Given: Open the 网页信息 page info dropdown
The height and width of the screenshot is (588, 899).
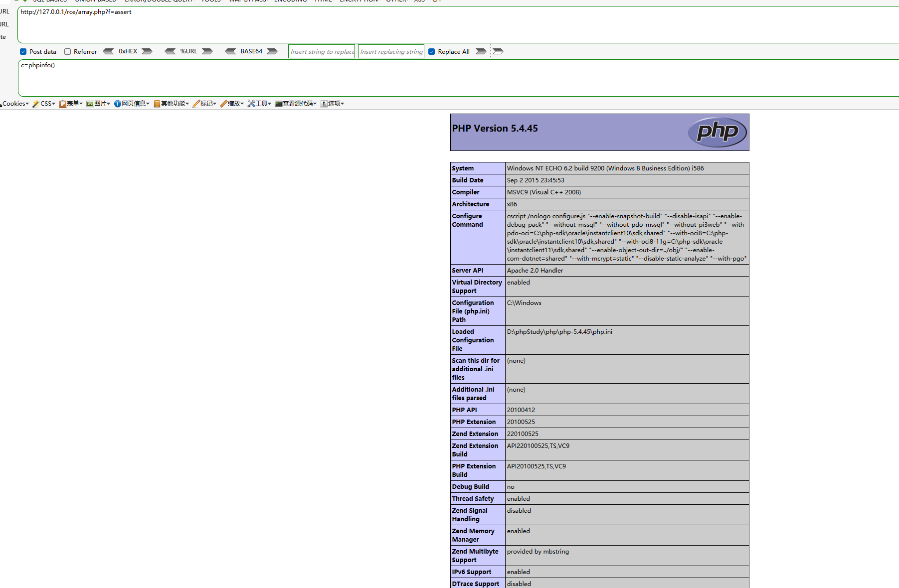Looking at the screenshot, I should tap(132, 104).
